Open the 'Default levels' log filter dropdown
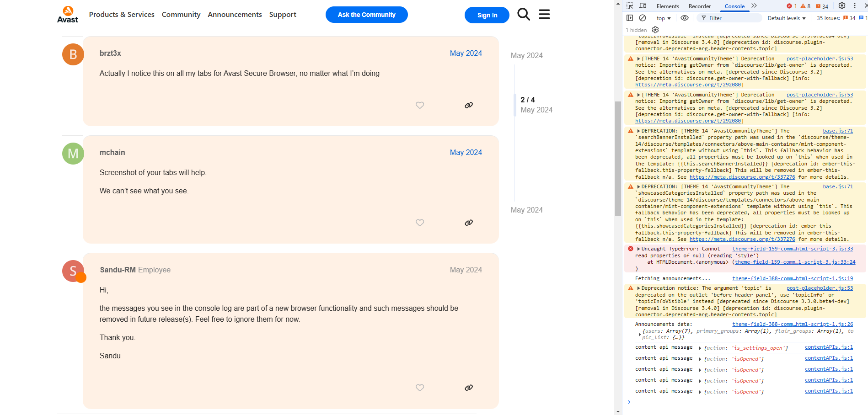Image resolution: width=868 pixels, height=415 pixels. pyautogui.click(x=786, y=18)
